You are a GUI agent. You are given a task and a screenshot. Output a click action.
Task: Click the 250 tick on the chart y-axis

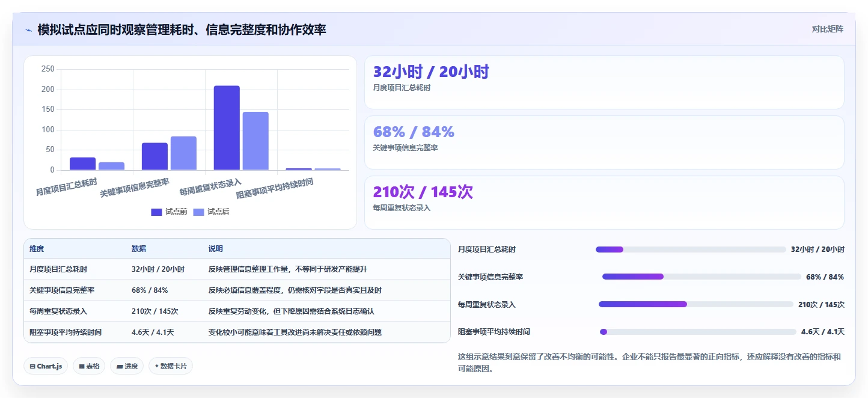point(48,69)
